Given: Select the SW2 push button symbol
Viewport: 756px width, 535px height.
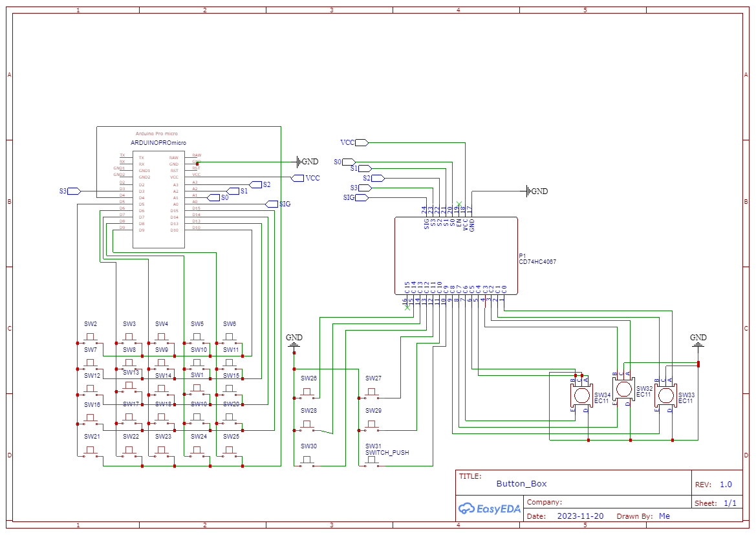Looking at the screenshot, I should point(90,338).
